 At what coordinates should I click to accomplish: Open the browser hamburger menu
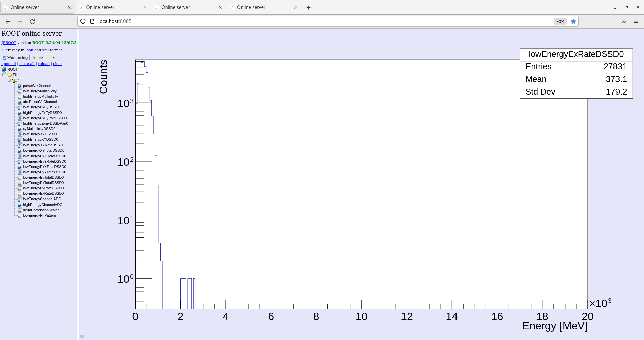coord(636,21)
